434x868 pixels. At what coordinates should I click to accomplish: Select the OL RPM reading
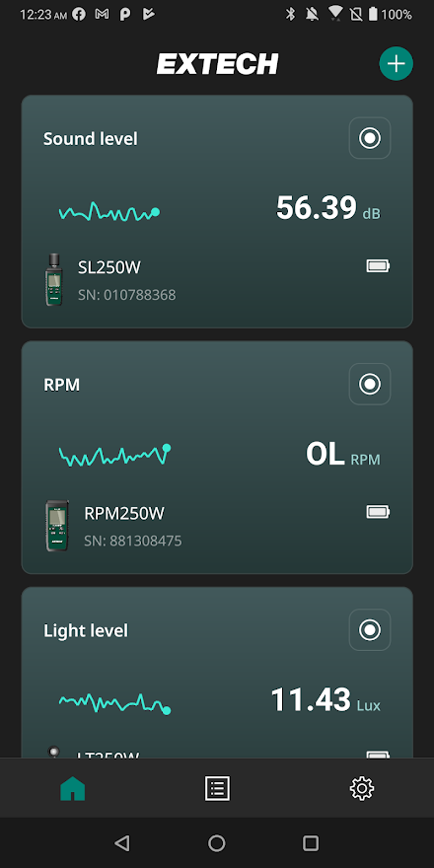(x=343, y=454)
